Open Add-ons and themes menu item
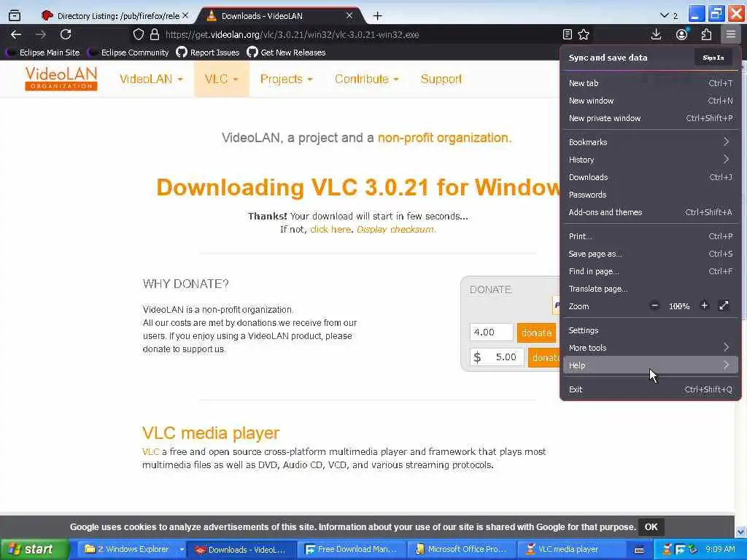Viewport: 747px width, 560px height. point(650,212)
